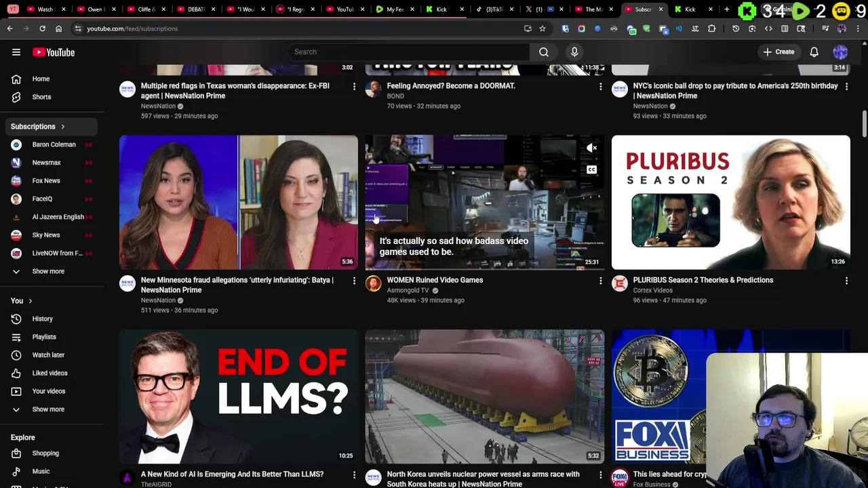Open Baron Coleman channel subscription
Screen dimensions: 868x488
pyautogui.click(x=53, y=144)
